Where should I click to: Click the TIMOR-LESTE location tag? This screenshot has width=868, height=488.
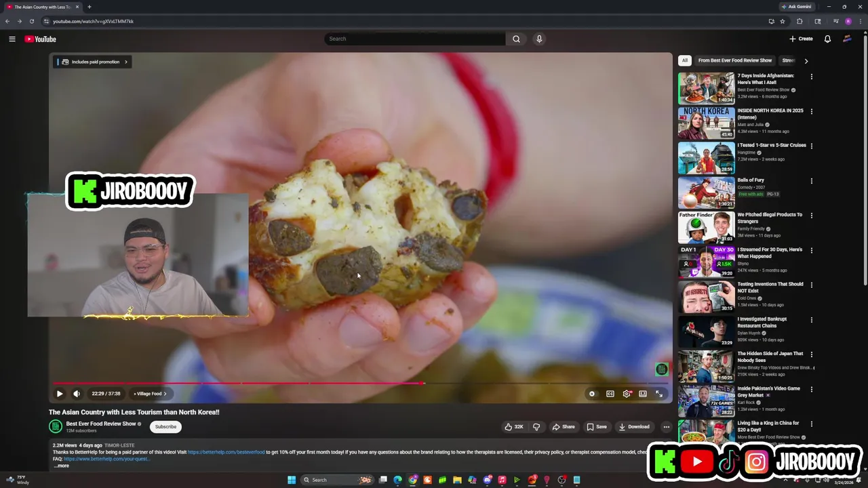119,445
